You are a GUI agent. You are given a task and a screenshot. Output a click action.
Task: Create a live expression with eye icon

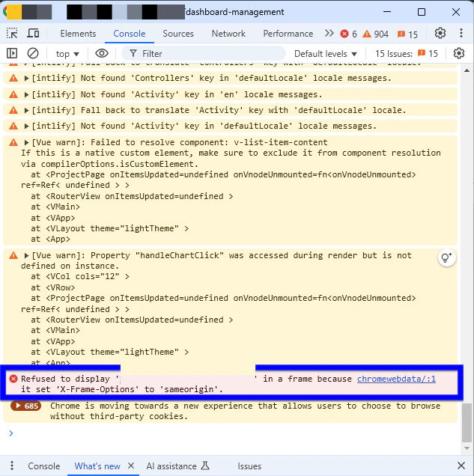(x=102, y=53)
